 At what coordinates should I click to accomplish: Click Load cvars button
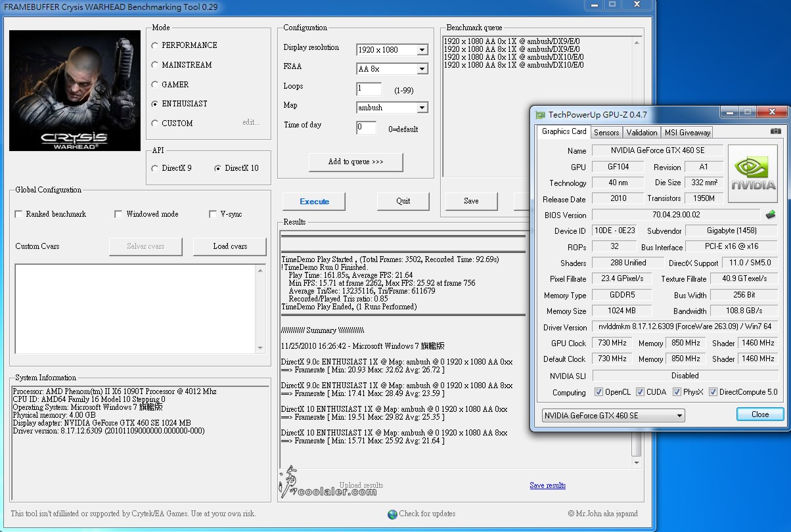[x=230, y=246]
